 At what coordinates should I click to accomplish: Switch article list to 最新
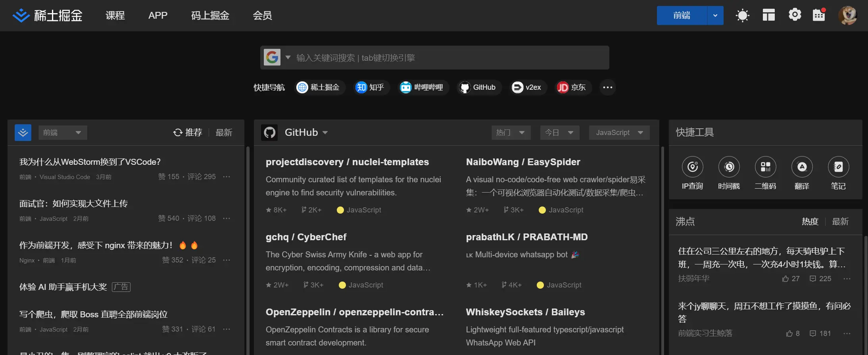pos(224,133)
